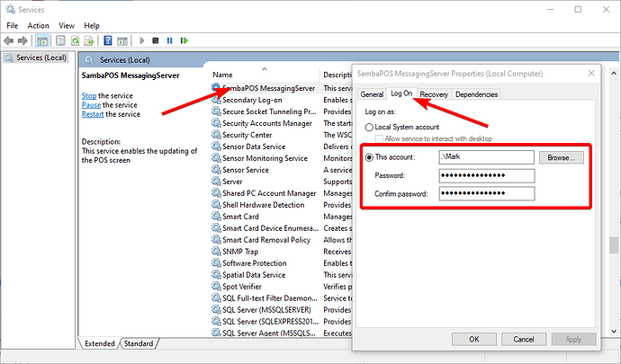Open the Help menu
The image size is (621, 364).
92,26
